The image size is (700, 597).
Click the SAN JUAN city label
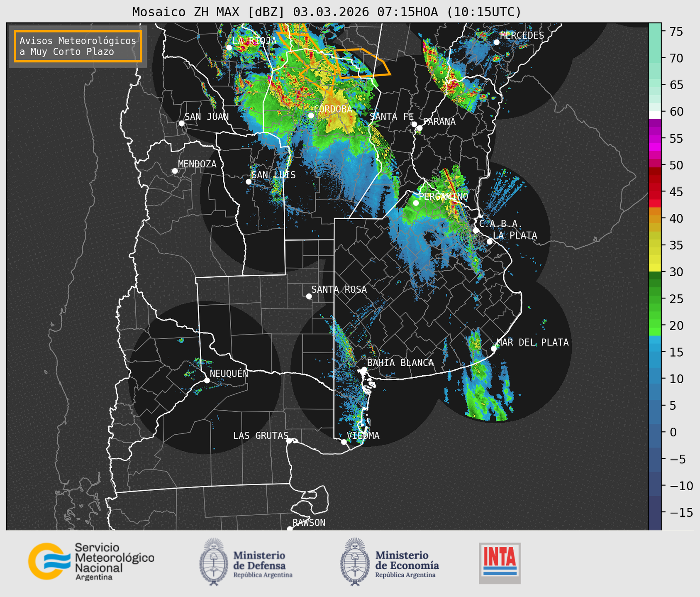[x=206, y=117]
